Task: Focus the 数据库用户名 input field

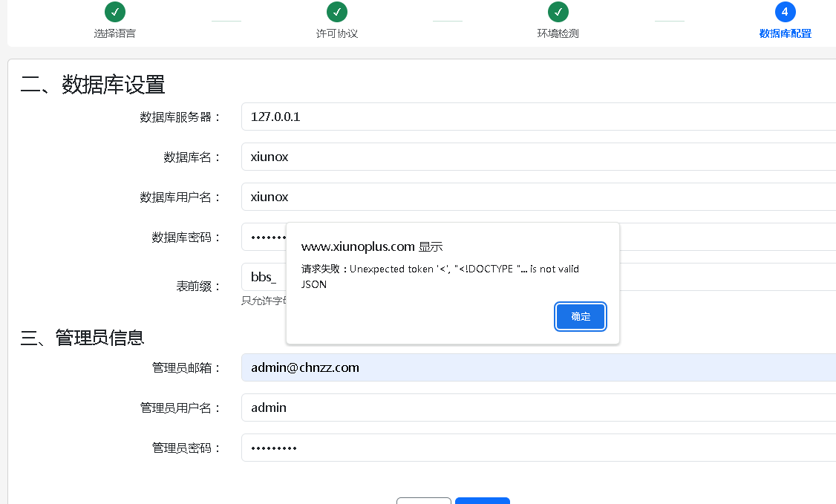Action: click(x=538, y=197)
